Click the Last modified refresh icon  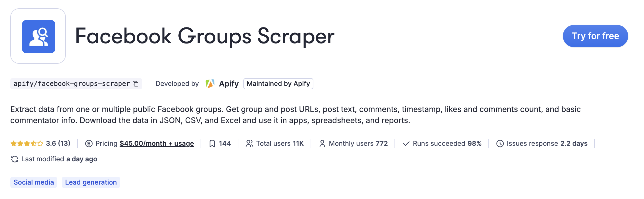14,159
